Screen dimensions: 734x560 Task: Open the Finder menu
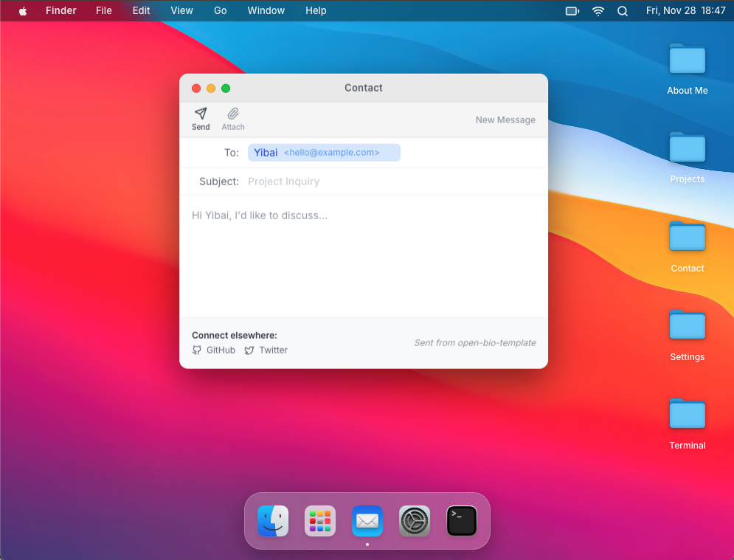60,11
